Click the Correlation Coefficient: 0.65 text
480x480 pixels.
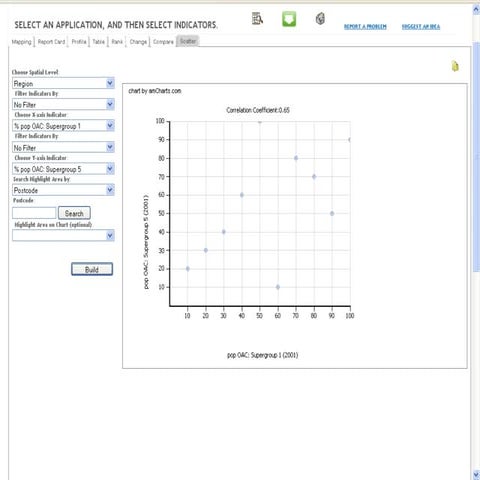tap(258, 110)
